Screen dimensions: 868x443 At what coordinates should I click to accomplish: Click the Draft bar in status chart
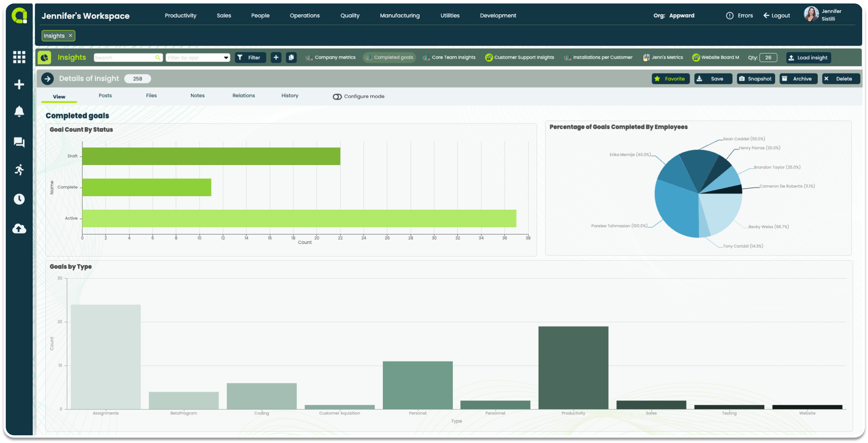pyautogui.click(x=211, y=156)
